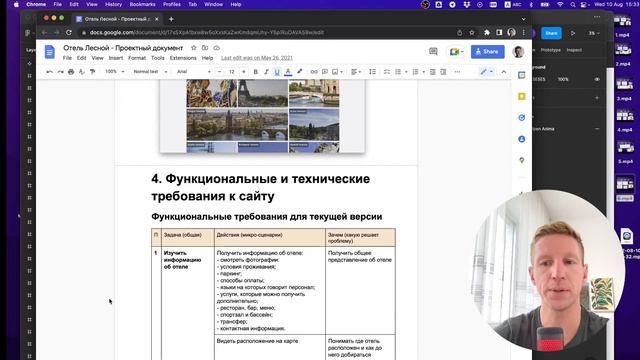This screenshot has height=360, width=640.
Task: Open the Chrome extensions puzzle icon
Action: (487, 33)
